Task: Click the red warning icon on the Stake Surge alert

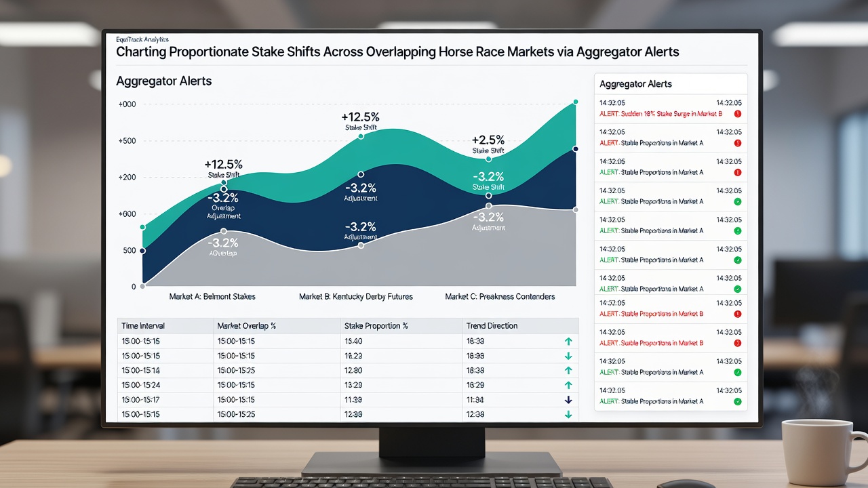Action: click(x=738, y=115)
